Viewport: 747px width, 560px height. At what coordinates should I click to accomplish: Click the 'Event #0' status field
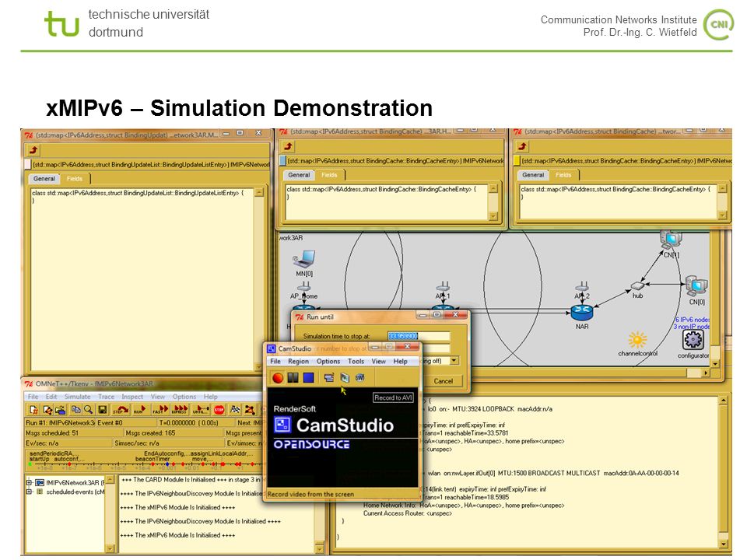126,422
